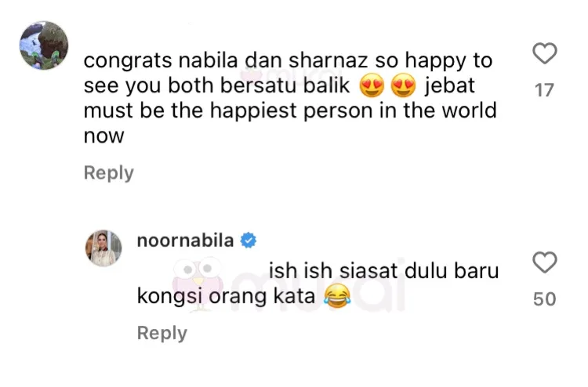
Task: Open the noornabila username link
Action: (185, 241)
